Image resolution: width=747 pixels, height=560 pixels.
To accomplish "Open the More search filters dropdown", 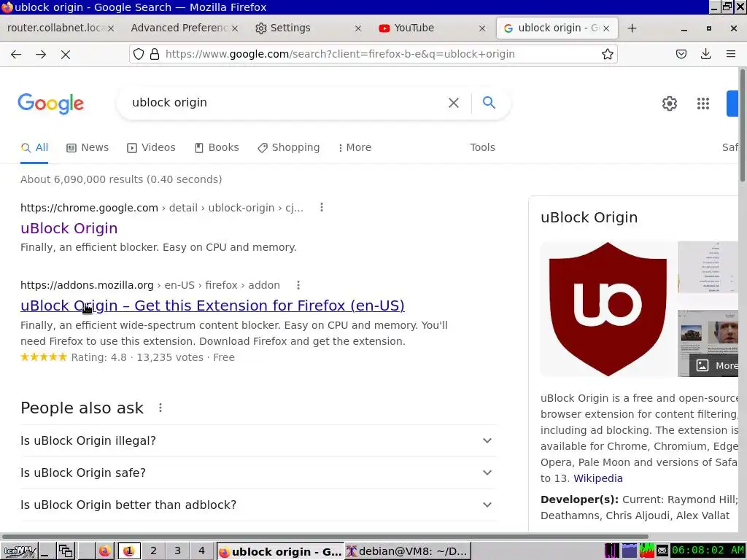I will coord(355,147).
